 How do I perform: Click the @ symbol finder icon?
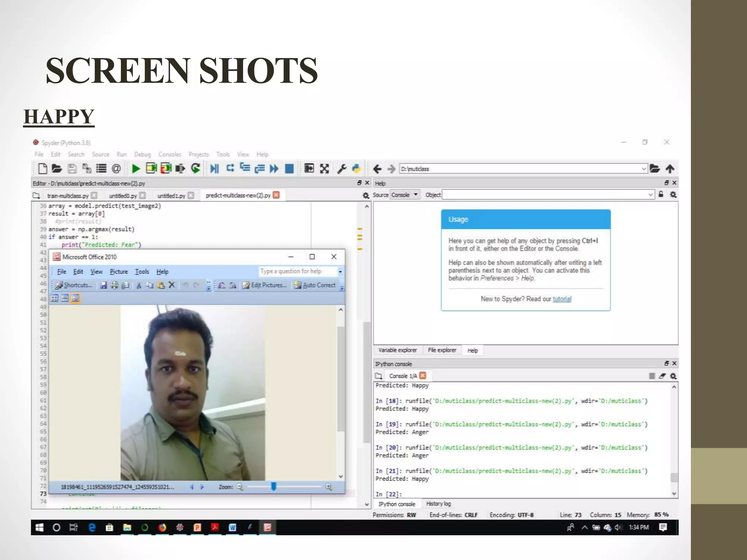(116, 168)
